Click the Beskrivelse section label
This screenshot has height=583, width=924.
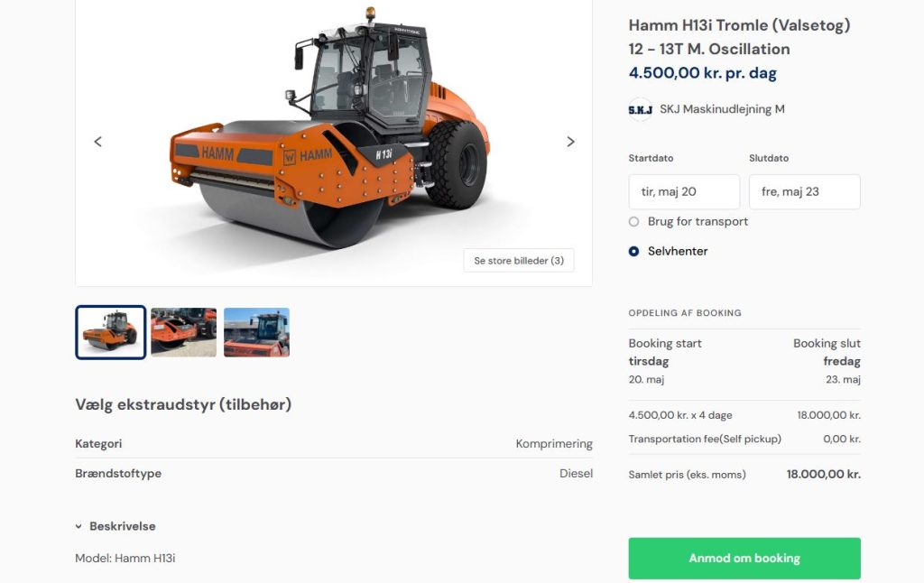[123, 526]
